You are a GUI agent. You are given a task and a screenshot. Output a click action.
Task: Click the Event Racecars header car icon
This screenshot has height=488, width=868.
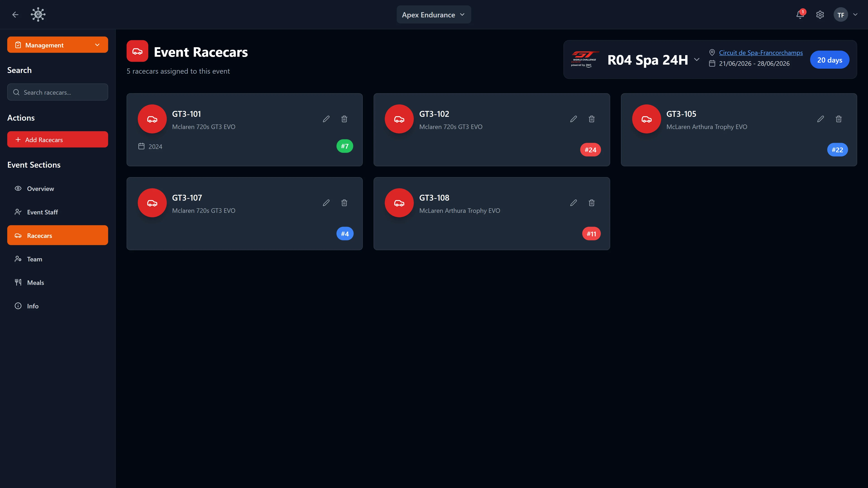point(137,51)
